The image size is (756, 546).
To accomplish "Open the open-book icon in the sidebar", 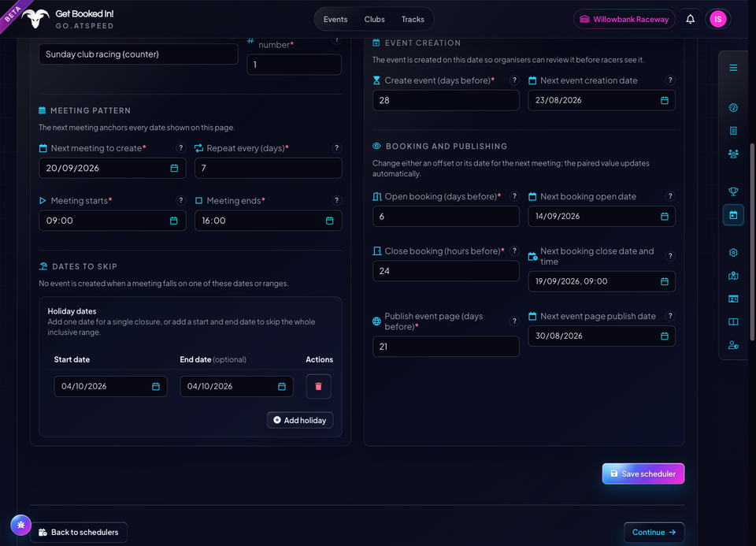I will [733, 321].
